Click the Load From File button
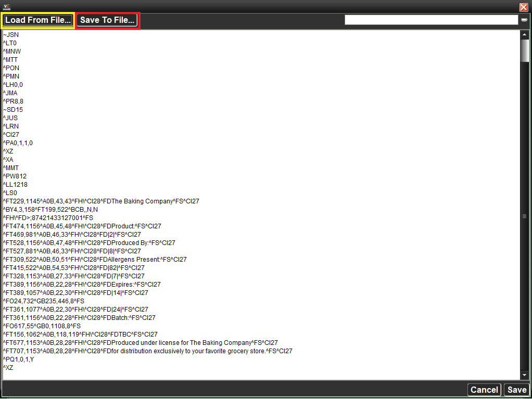The image size is (532, 399). [38, 20]
